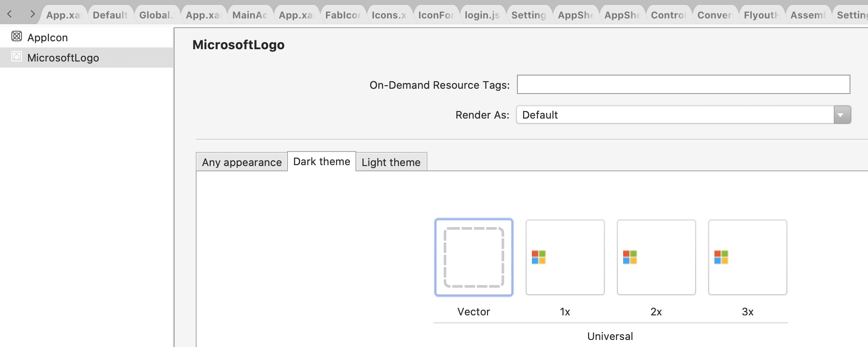Click the forward navigation arrow

pos(32,14)
